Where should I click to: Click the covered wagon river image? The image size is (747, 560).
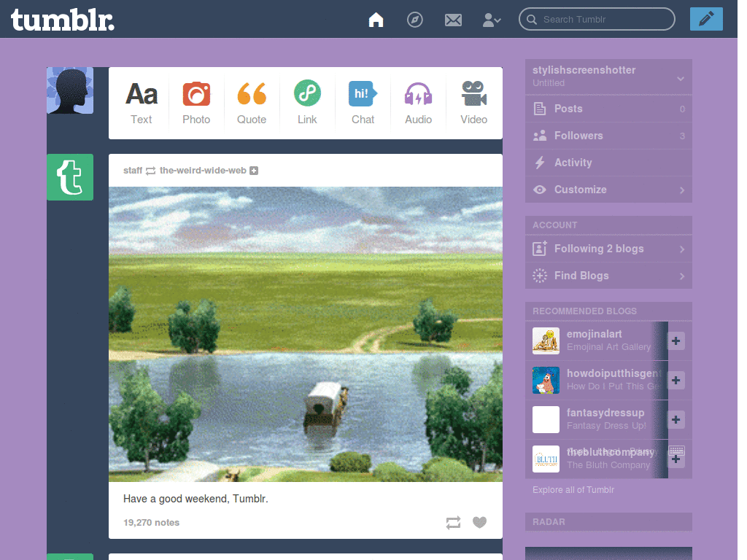coord(306,334)
